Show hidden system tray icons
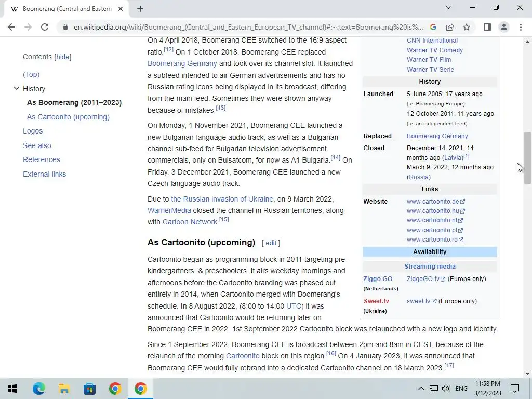The height and width of the screenshot is (399, 532). (x=421, y=389)
